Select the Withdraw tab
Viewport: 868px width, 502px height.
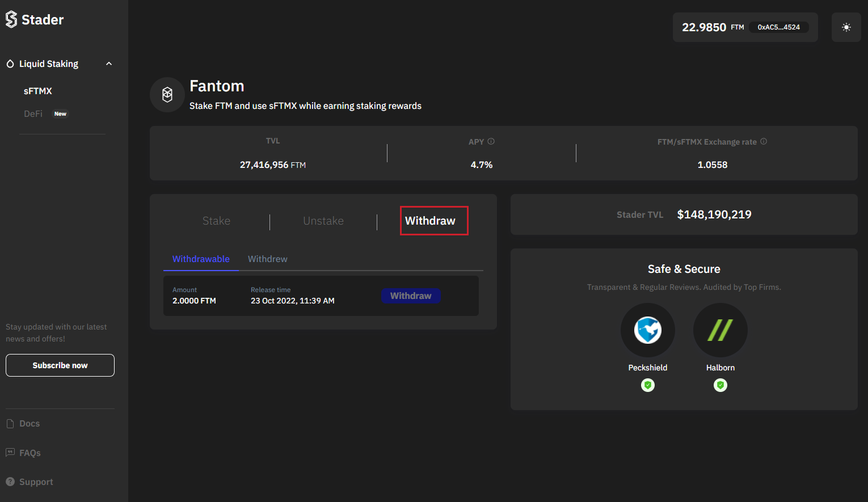tap(430, 221)
